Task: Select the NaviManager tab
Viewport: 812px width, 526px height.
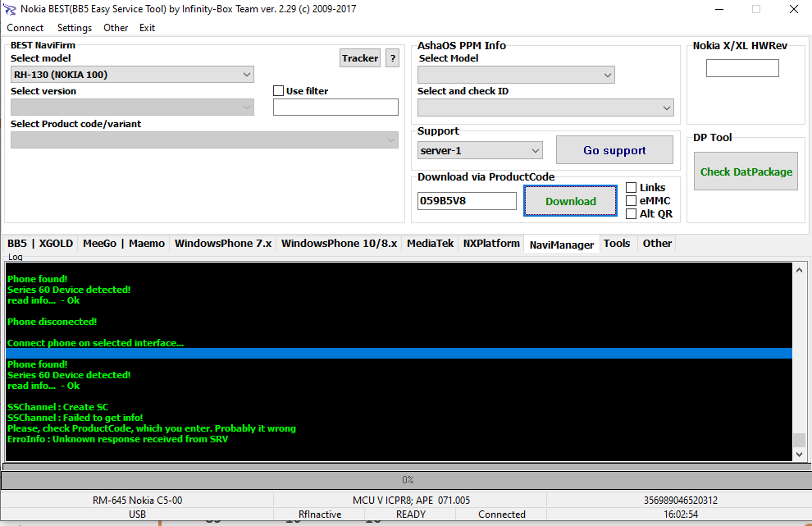Action: 561,244
